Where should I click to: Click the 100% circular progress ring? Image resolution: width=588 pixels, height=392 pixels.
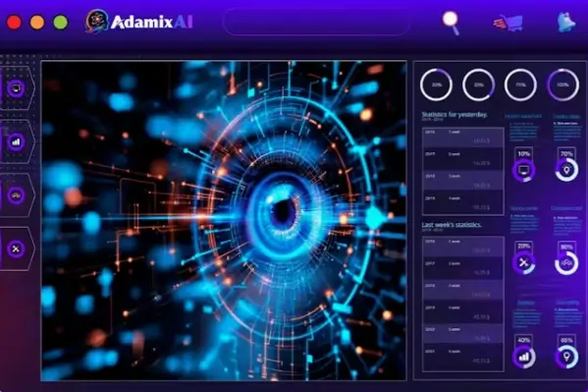click(562, 84)
